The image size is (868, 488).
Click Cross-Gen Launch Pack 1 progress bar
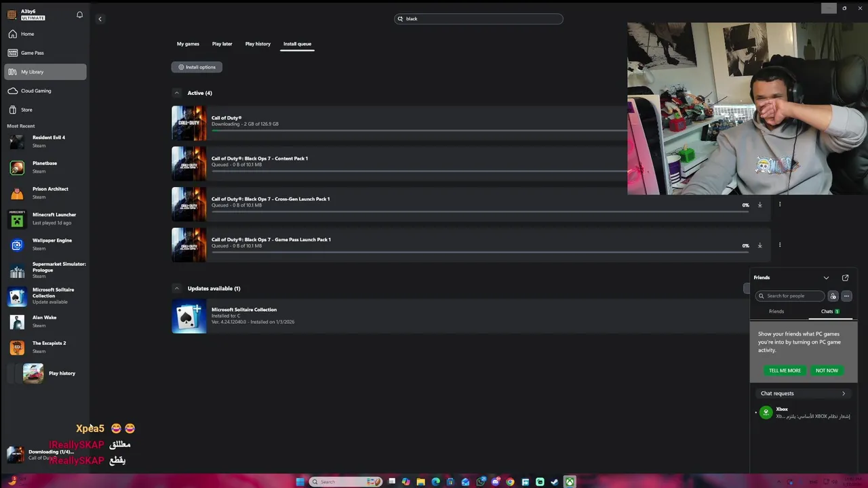click(x=480, y=211)
